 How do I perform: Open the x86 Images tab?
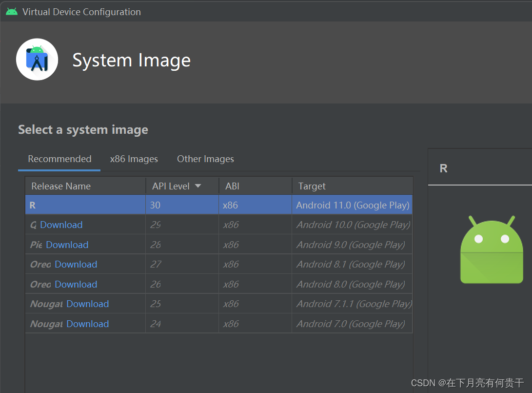pos(134,159)
